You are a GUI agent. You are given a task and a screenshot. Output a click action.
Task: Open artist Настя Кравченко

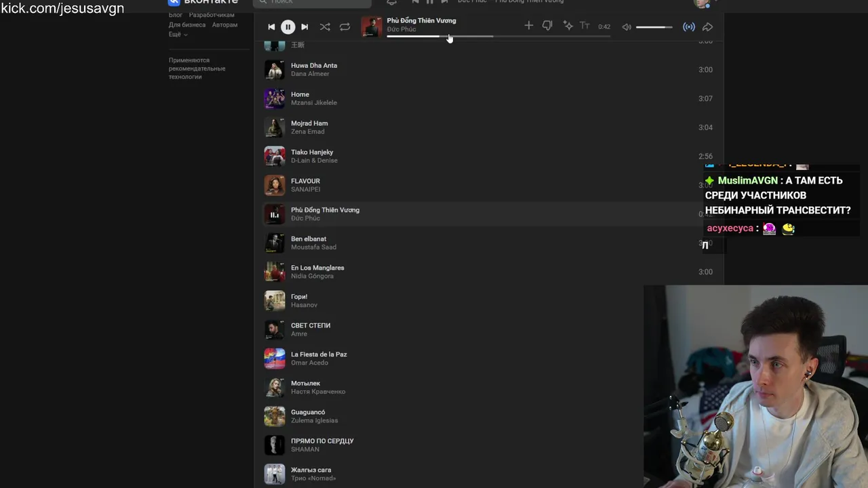pos(318,392)
